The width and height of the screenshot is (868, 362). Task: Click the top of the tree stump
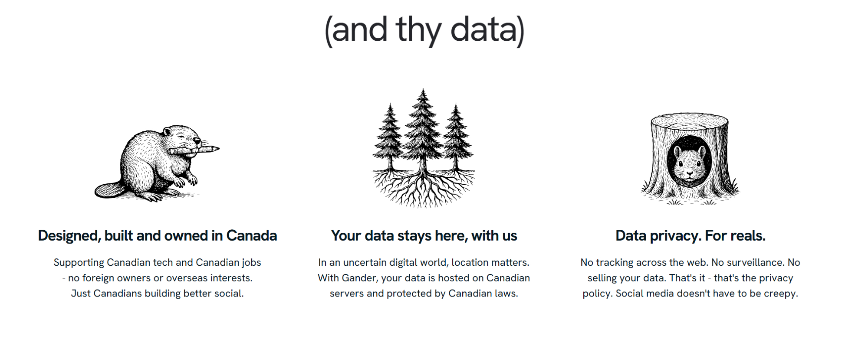690,121
